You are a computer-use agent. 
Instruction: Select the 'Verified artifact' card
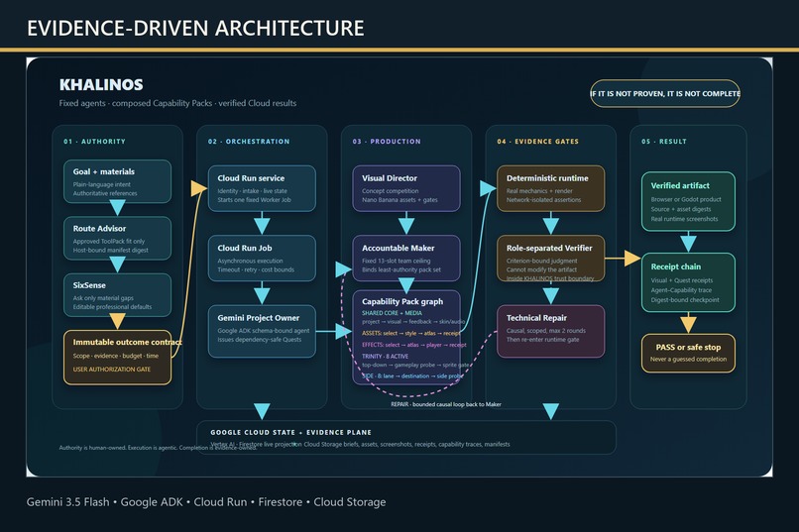688,201
